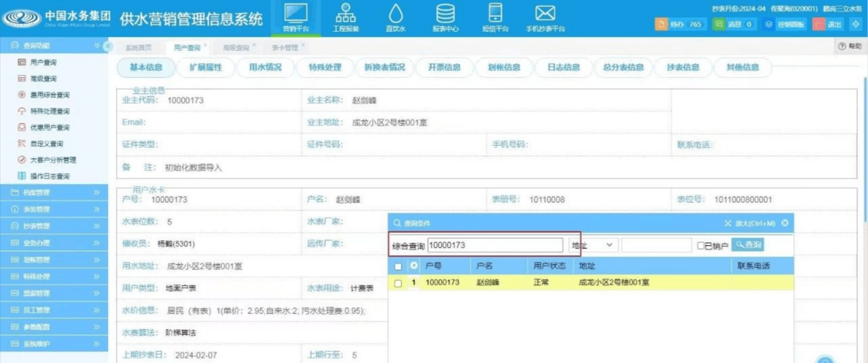868x363 pixels.
Task: Click the 退出 logout button
Action: (828, 24)
